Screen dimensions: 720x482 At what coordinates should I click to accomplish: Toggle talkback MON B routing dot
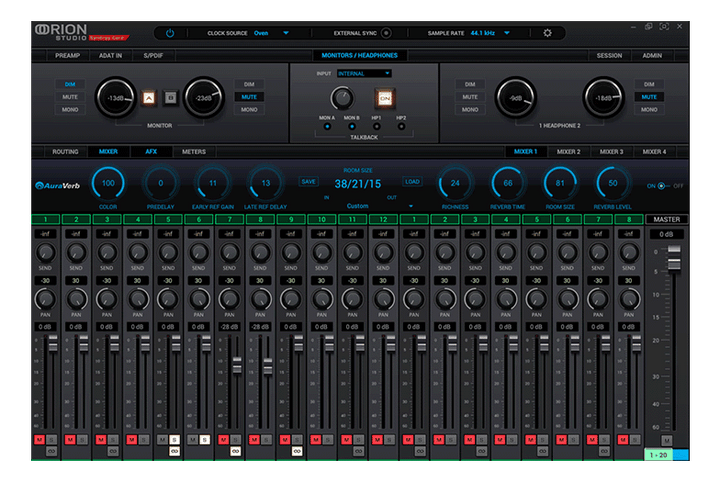(352, 127)
